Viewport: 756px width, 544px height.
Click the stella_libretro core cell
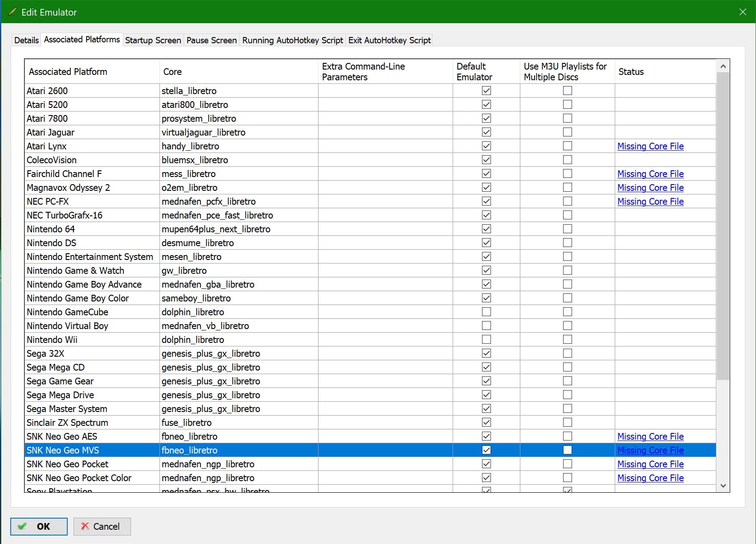[x=239, y=91]
